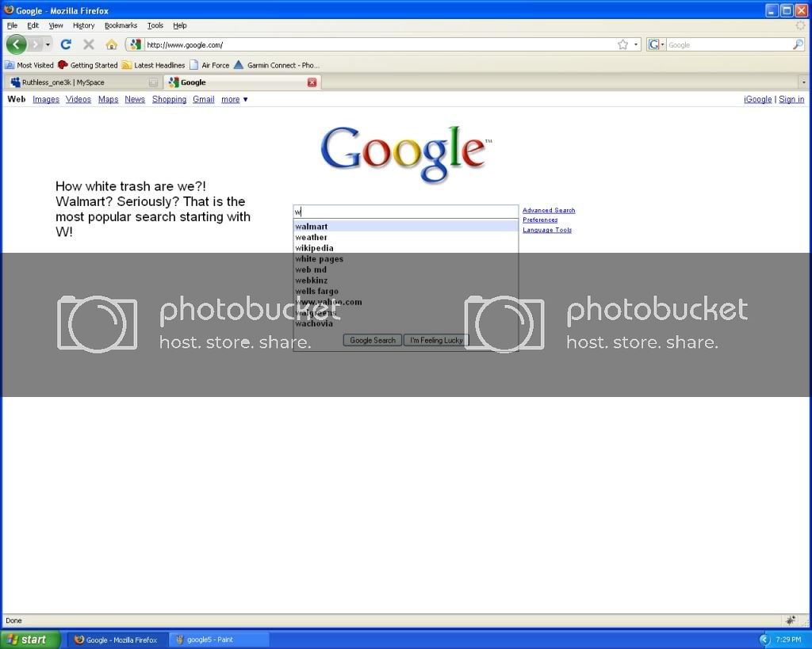Click the site favicon in address bar
The height and width of the screenshot is (649, 812).
(x=135, y=44)
